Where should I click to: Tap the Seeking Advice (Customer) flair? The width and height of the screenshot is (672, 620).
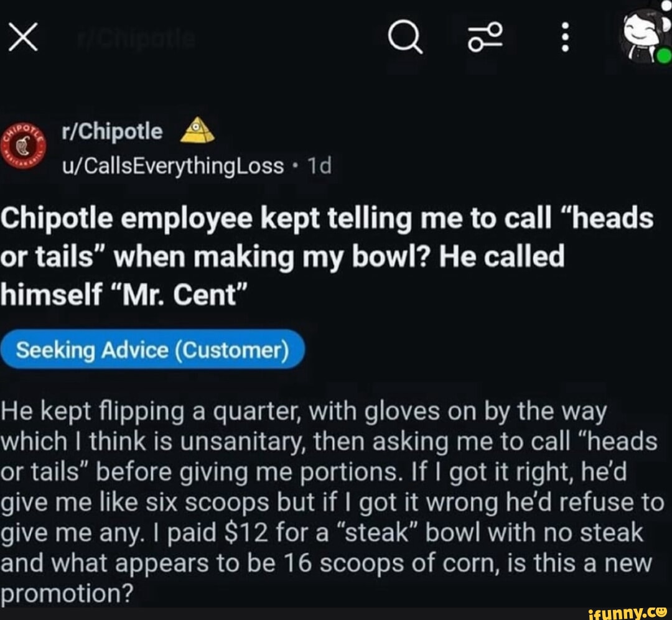(152, 349)
